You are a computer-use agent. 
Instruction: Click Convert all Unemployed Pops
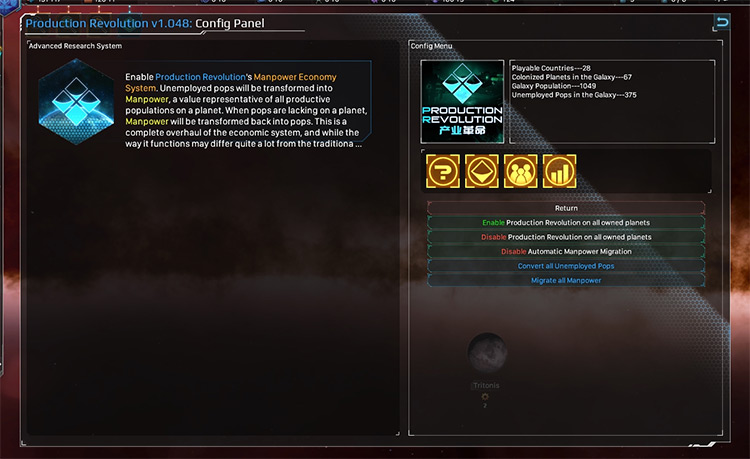[566, 266]
